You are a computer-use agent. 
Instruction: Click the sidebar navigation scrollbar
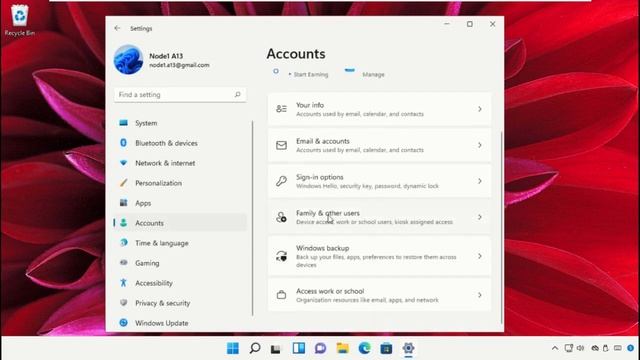253,218
